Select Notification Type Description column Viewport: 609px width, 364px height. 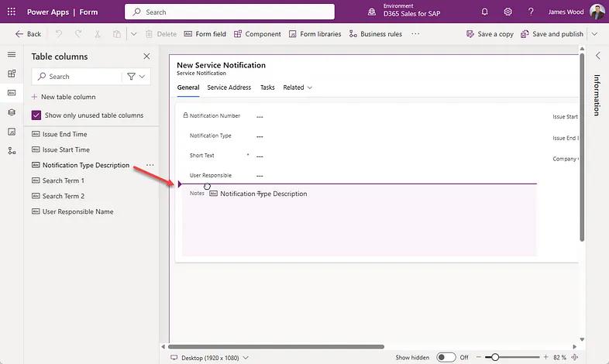(81, 165)
